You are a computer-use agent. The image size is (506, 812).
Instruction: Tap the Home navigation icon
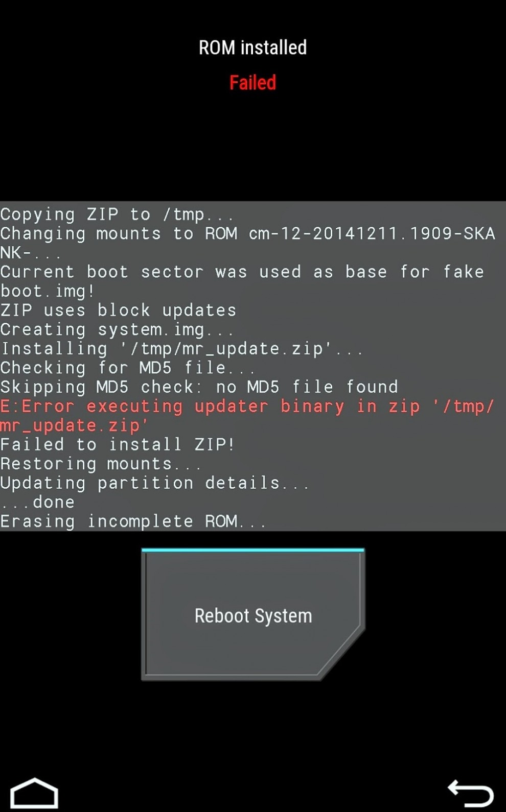pyautogui.click(x=34, y=793)
